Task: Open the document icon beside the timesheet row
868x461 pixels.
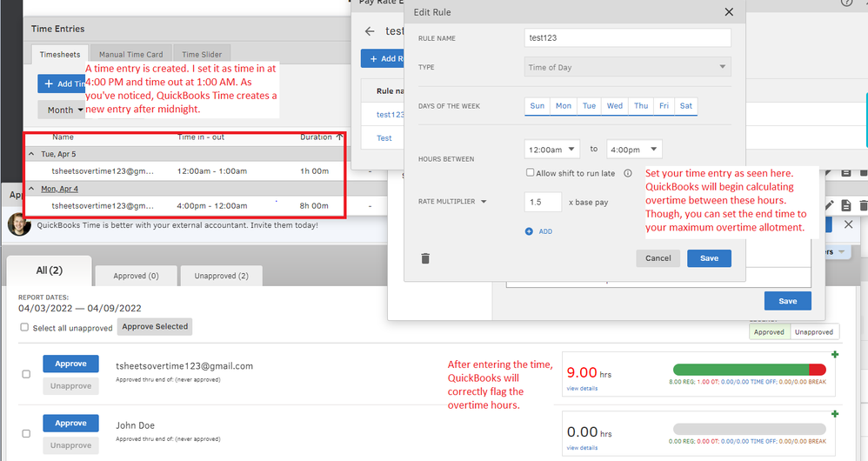Action: coord(846,205)
